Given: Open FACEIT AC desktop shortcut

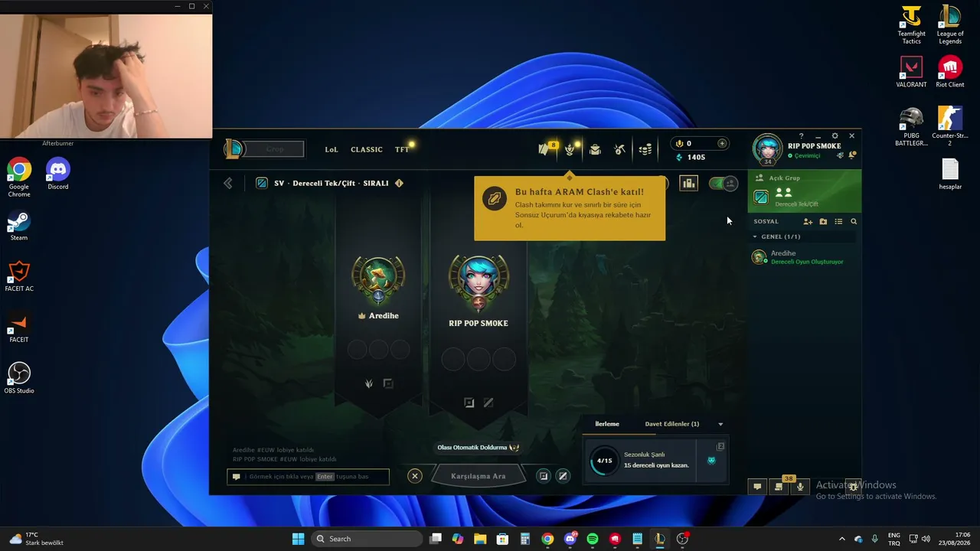Looking at the screenshot, I should tap(19, 276).
